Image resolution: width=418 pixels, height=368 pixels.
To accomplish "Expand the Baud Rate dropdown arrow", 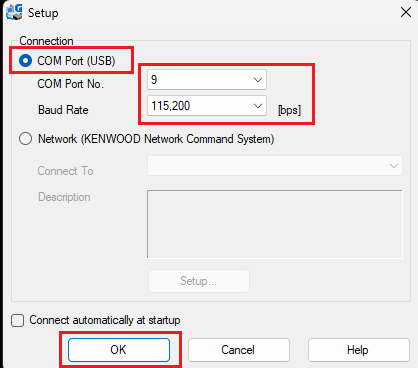I will click(x=257, y=106).
